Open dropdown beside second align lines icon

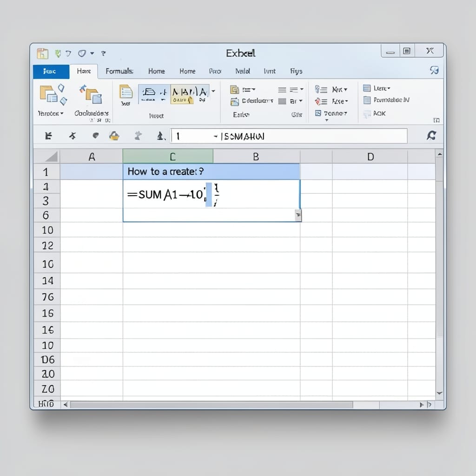point(302,89)
